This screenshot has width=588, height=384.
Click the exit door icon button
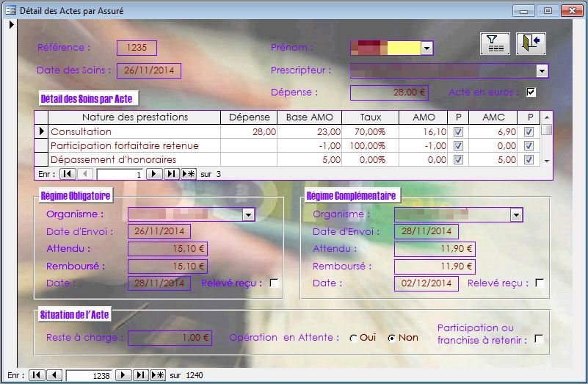tap(531, 44)
